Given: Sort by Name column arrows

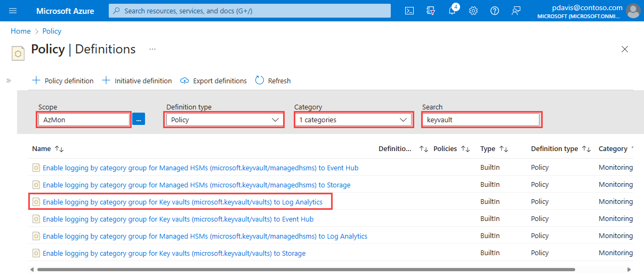Looking at the screenshot, I should (x=59, y=149).
